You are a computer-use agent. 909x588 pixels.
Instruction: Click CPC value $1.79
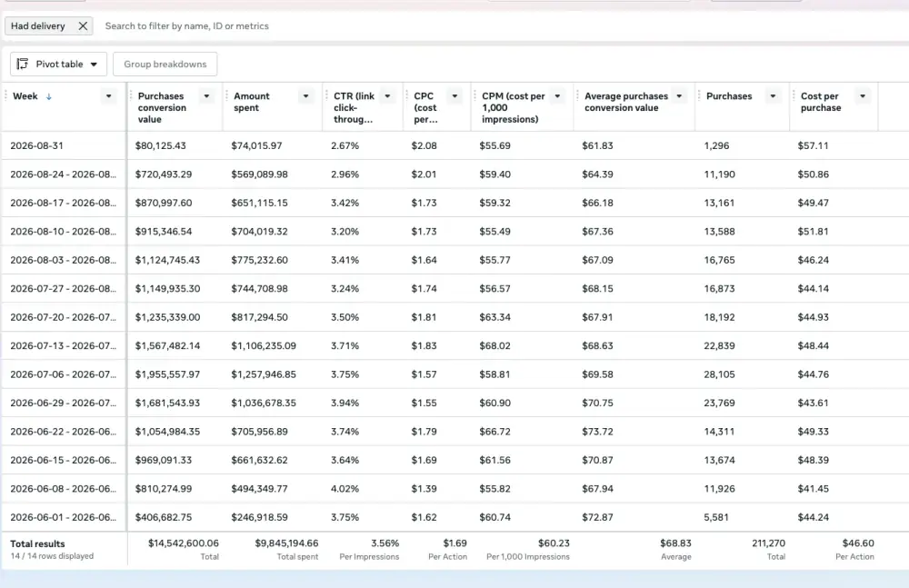pyautogui.click(x=424, y=432)
